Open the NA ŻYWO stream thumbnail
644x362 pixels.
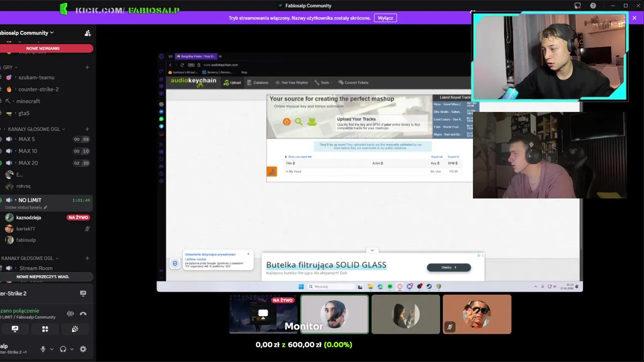click(263, 314)
